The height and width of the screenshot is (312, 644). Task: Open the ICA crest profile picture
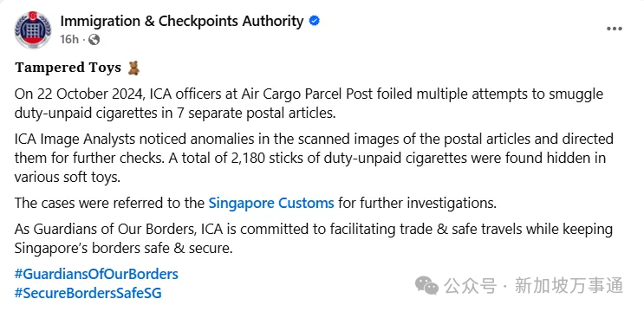coord(33,29)
